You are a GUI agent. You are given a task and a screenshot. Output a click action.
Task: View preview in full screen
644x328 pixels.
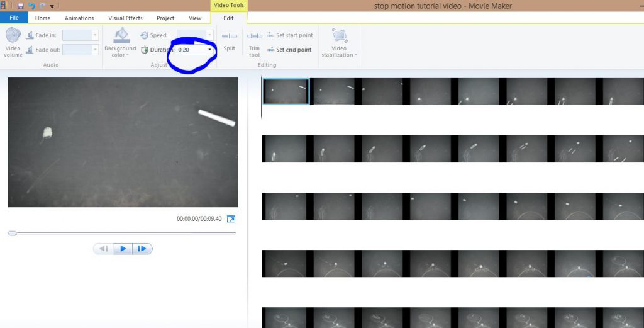[x=231, y=219]
